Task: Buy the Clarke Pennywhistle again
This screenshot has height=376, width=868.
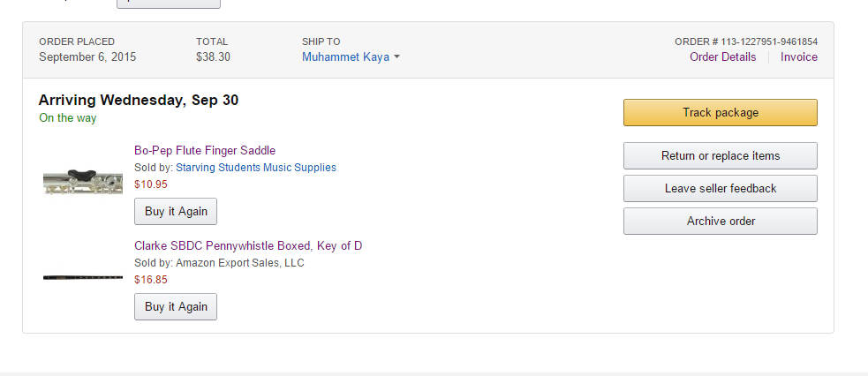Action: (x=176, y=306)
